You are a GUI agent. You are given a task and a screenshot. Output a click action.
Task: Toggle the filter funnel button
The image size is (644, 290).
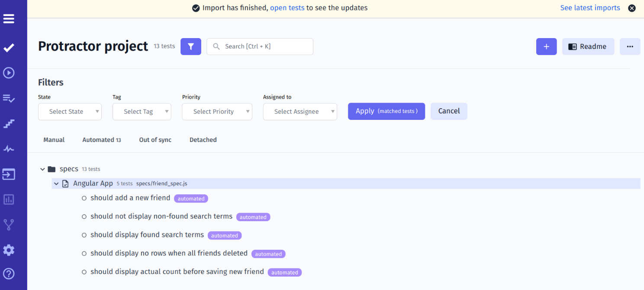[191, 46]
